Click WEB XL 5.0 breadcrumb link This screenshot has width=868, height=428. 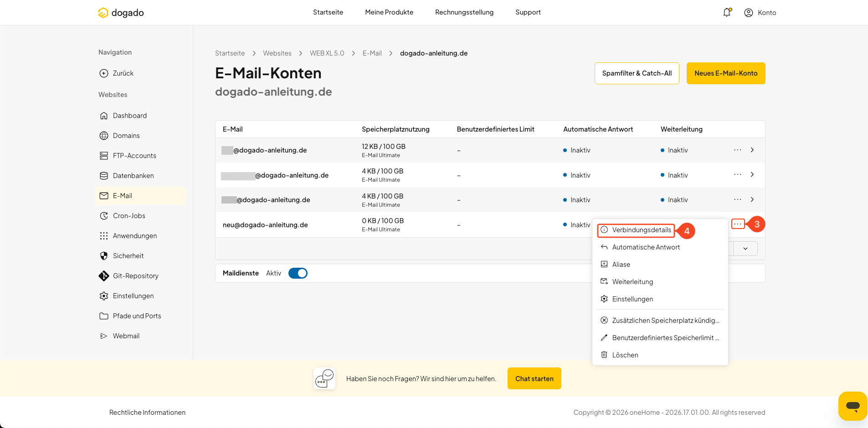[x=327, y=53]
